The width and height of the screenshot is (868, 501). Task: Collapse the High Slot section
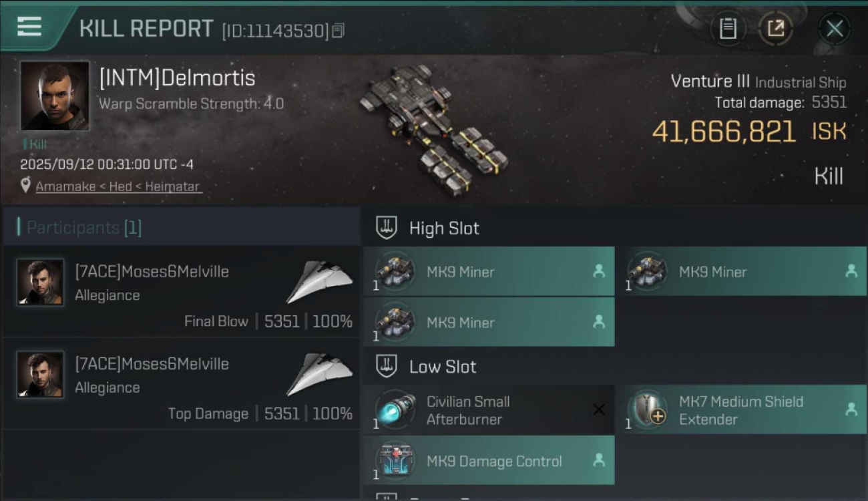[387, 228]
